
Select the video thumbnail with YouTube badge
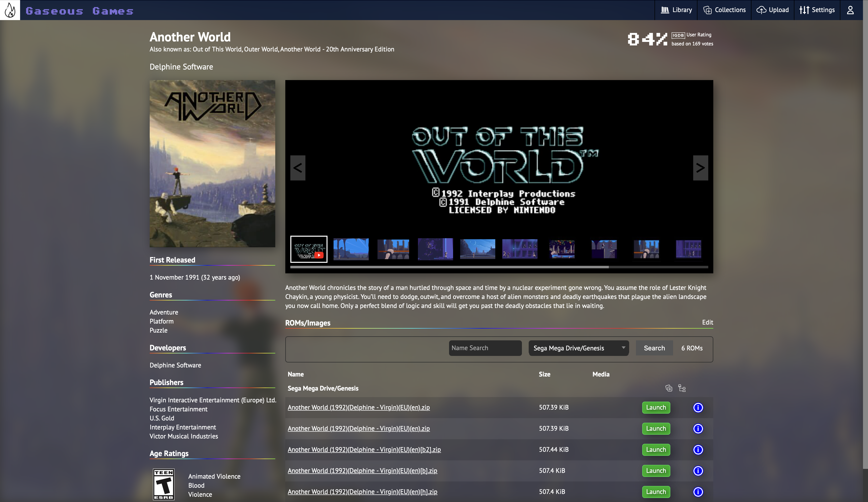309,249
